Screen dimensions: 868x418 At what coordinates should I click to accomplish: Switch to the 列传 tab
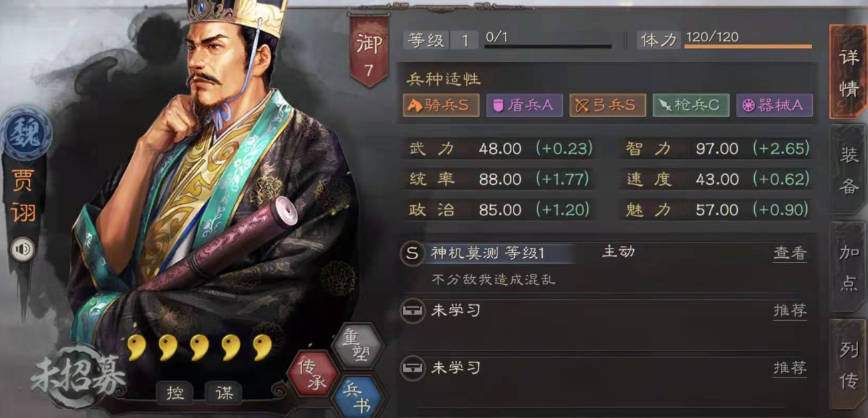click(848, 364)
